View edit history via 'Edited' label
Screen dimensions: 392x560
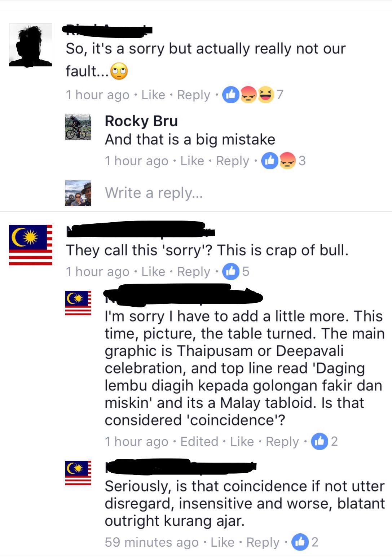click(199, 442)
